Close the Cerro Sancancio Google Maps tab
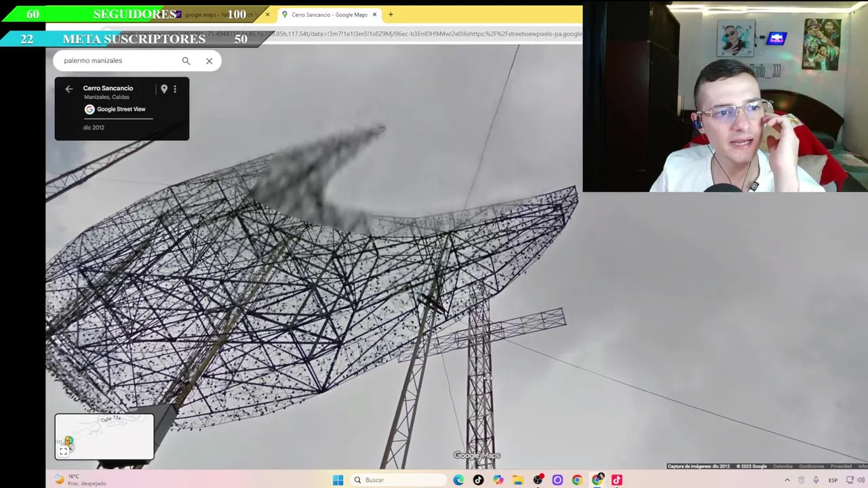 [374, 14]
